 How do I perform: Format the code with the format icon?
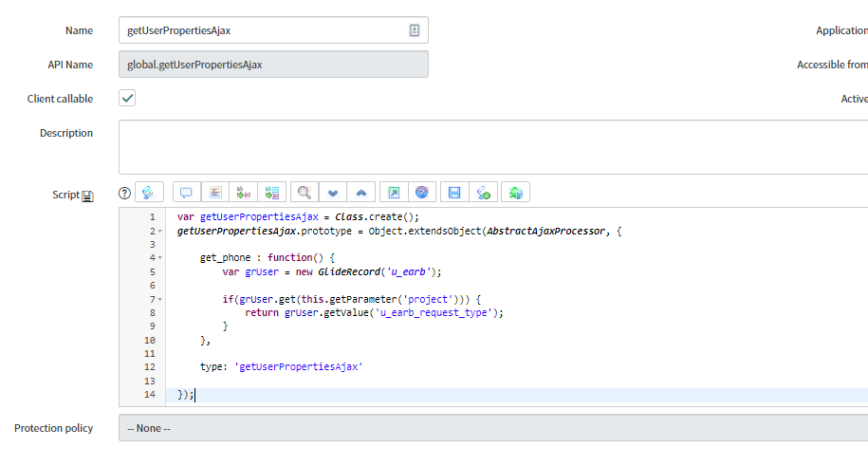point(215,193)
